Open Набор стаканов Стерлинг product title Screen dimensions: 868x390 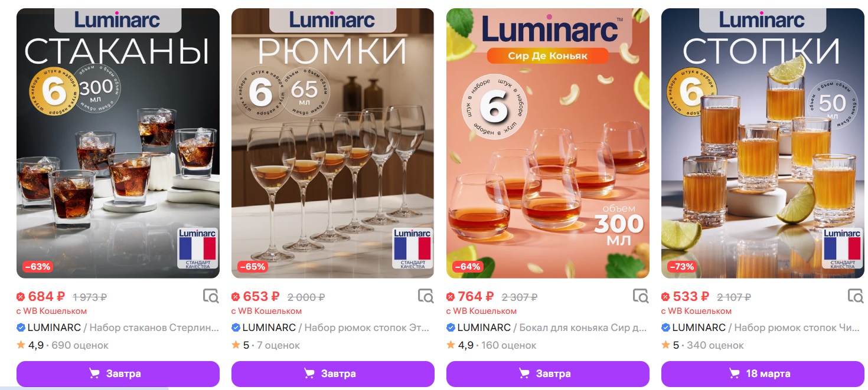tap(154, 327)
